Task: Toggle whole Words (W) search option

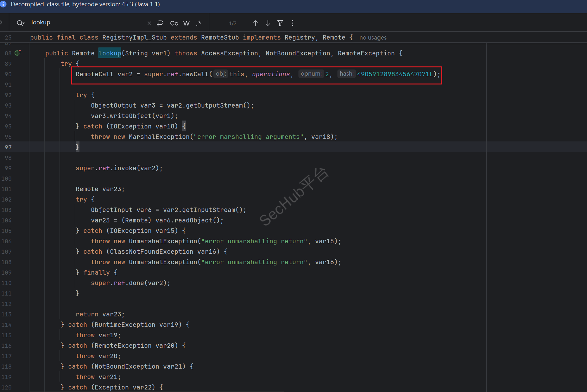Action: [x=186, y=23]
